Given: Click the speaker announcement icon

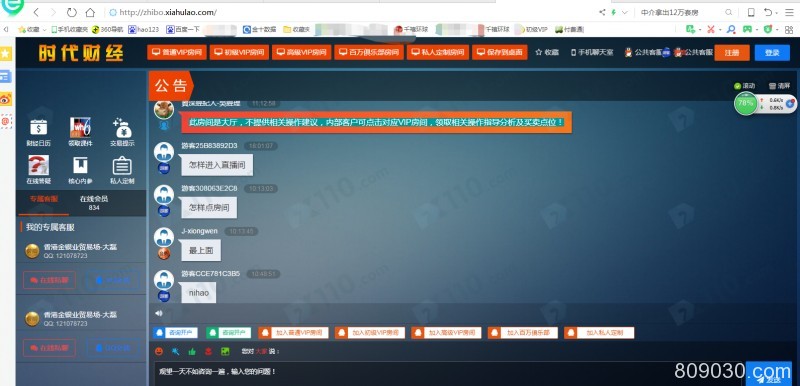Looking at the screenshot, I should click(159, 313).
